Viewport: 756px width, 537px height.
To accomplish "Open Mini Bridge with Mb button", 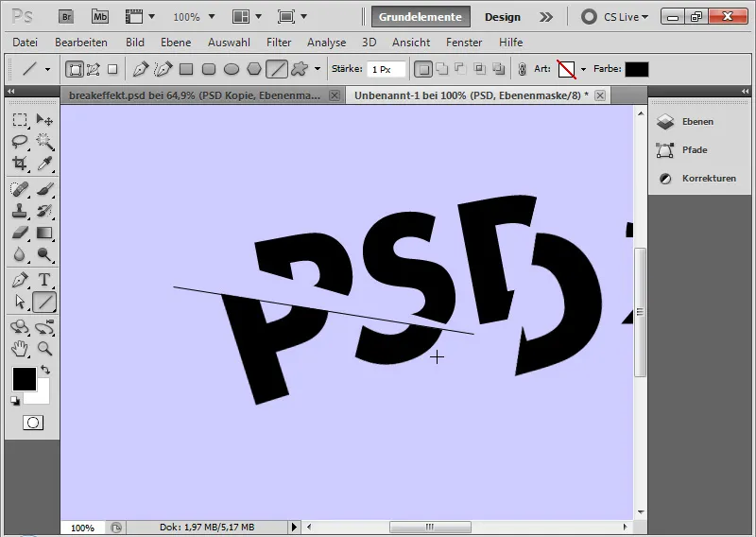I will 100,17.
